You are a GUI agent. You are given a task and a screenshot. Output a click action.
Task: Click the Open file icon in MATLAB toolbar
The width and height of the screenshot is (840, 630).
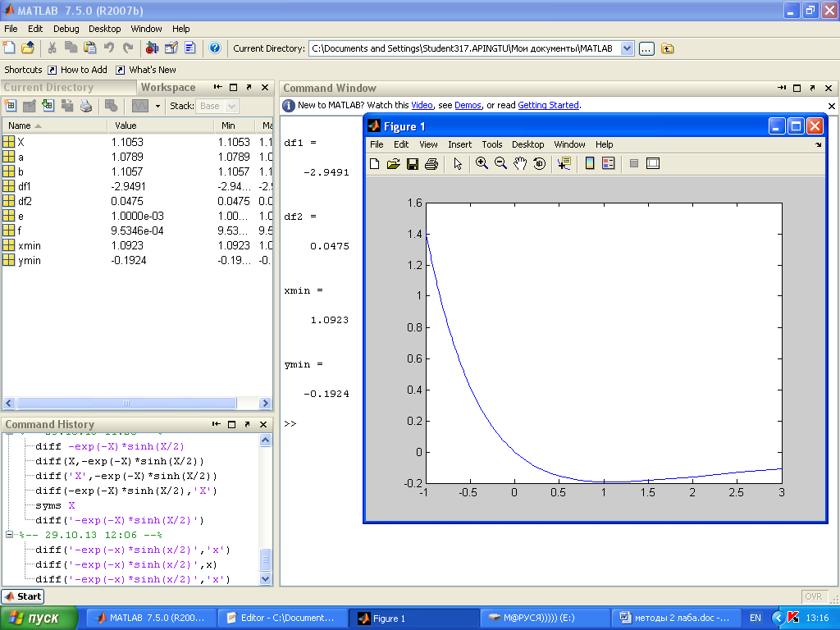pos(28,48)
